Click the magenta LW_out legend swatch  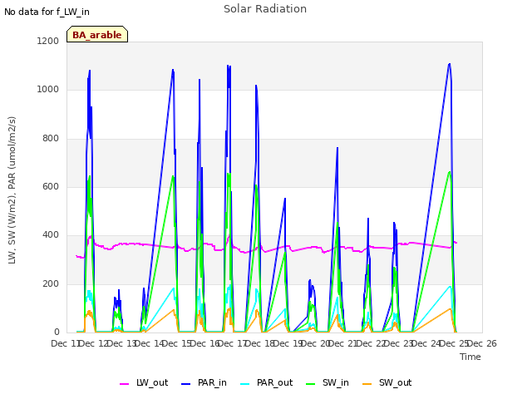coord(124,384)
